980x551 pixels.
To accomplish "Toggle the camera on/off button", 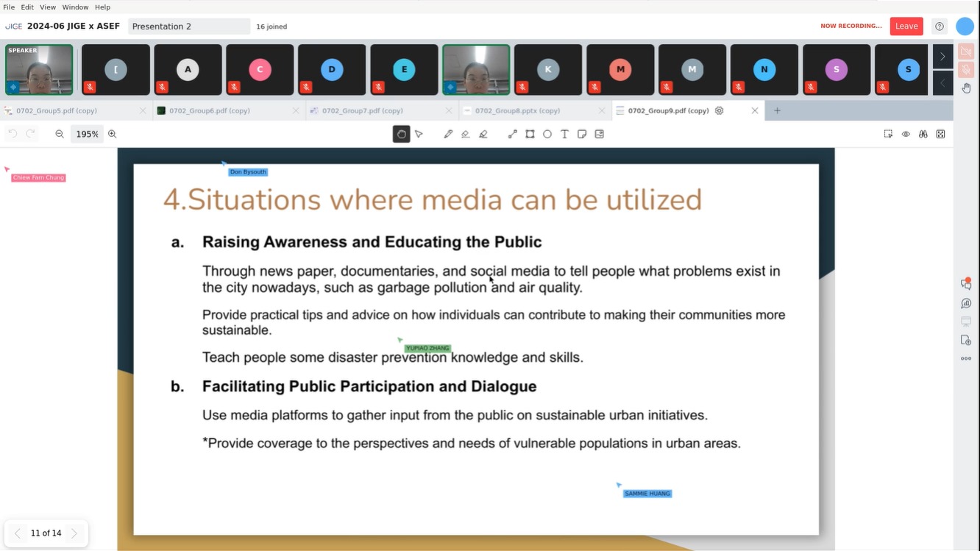I will pyautogui.click(x=966, y=52).
